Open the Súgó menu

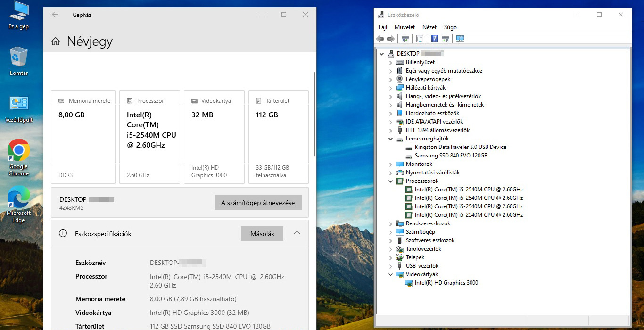(450, 27)
